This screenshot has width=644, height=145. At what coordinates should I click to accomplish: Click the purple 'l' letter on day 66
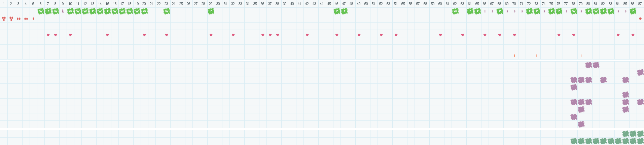pos(485,11)
